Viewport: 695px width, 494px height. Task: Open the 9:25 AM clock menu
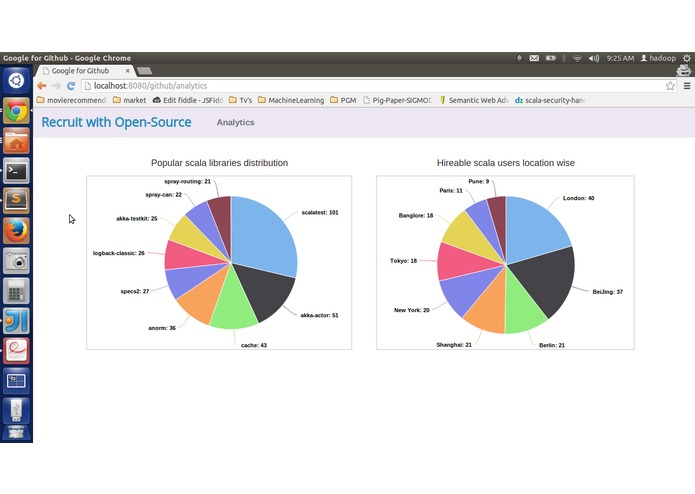coord(620,58)
